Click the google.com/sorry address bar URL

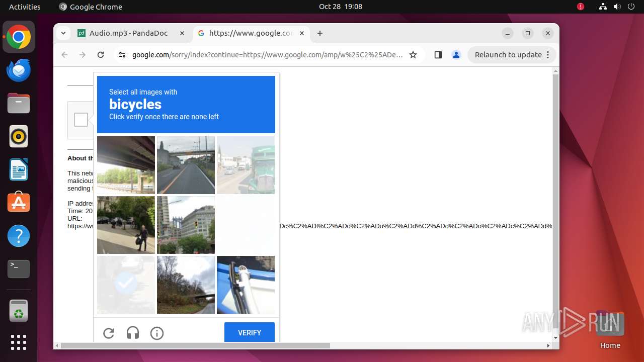[267, 55]
